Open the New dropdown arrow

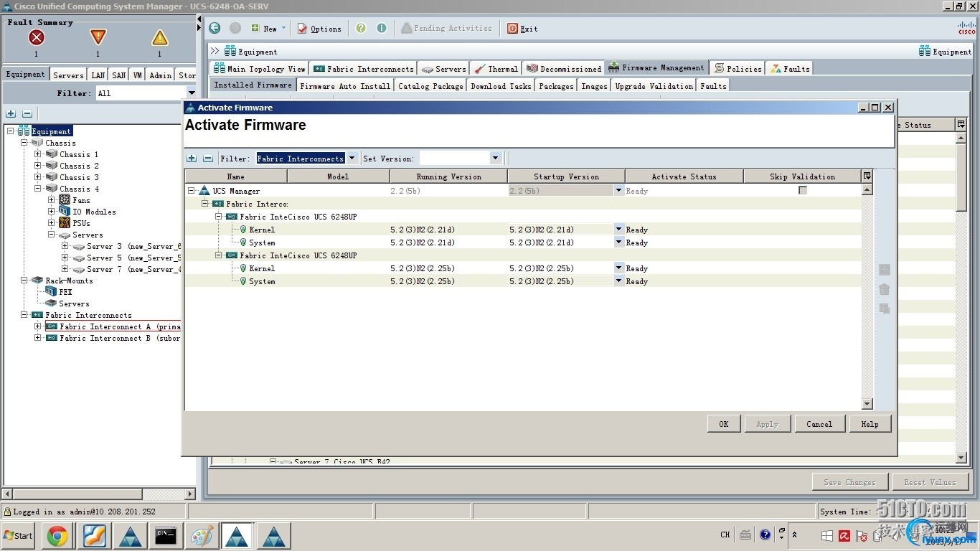click(x=283, y=28)
